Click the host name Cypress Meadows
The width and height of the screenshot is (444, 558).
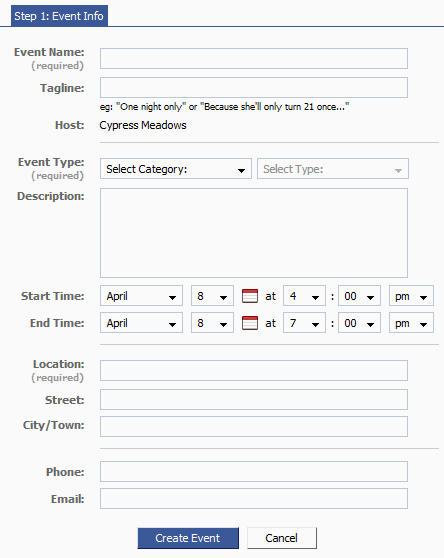click(143, 125)
